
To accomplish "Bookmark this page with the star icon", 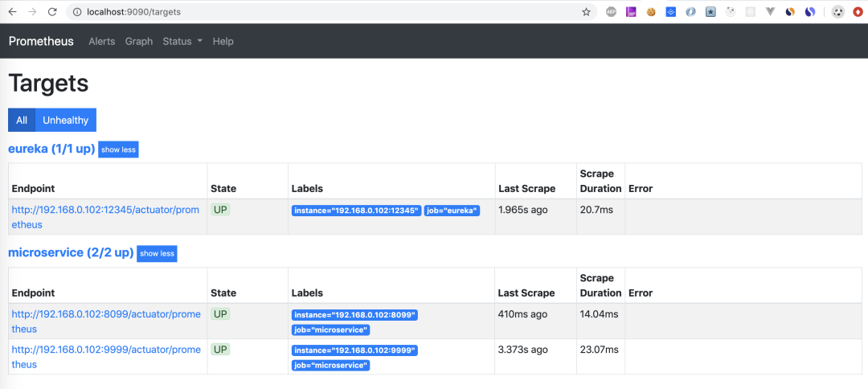I will [x=586, y=12].
